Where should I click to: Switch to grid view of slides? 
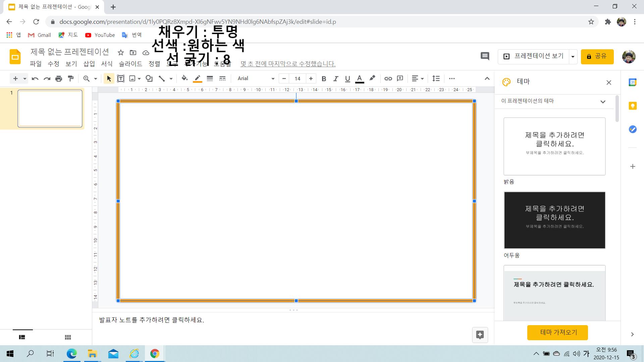click(x=68, y=337)
